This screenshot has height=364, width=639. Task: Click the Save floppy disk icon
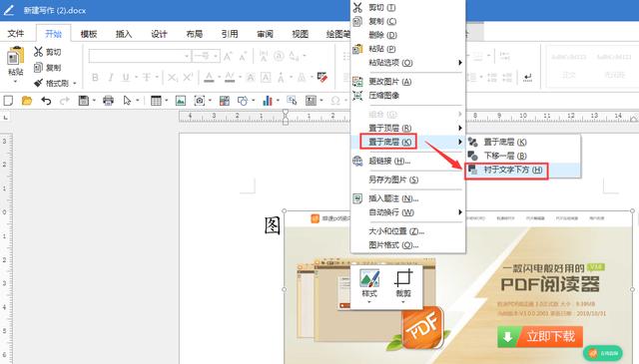[x=84, y=100]
